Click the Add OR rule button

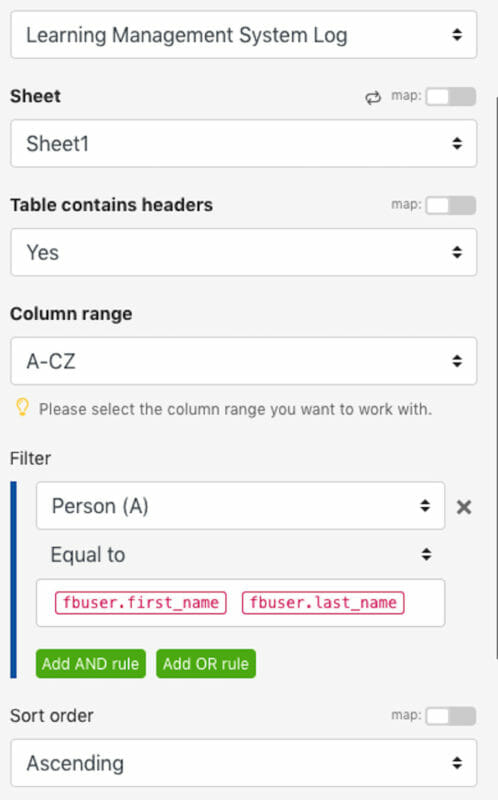206,663
